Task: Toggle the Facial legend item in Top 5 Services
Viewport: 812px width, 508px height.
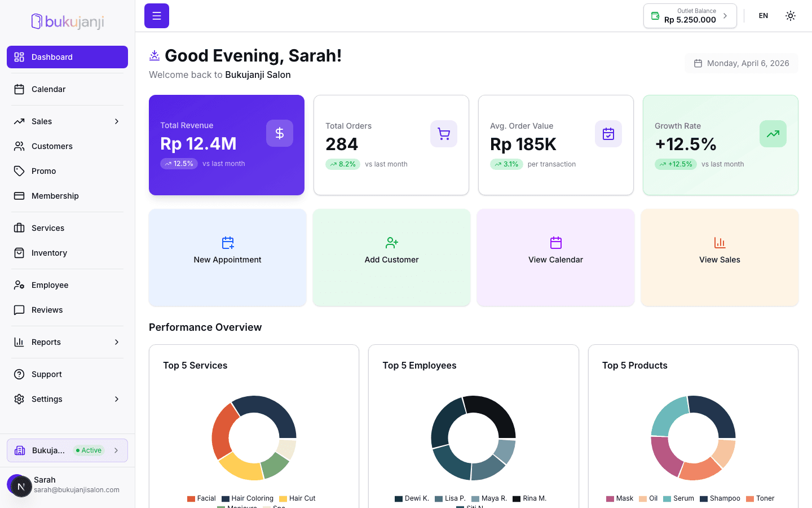Action: [201, 498]
